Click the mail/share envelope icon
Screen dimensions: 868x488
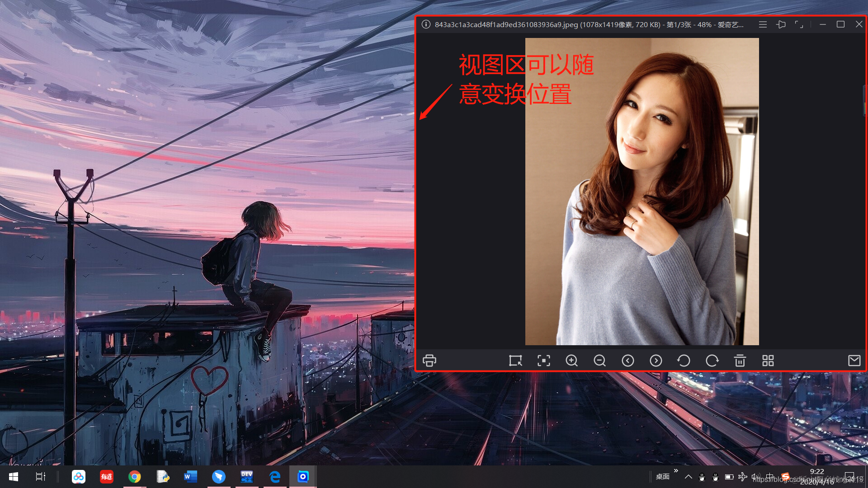click(x=854, y=361)
